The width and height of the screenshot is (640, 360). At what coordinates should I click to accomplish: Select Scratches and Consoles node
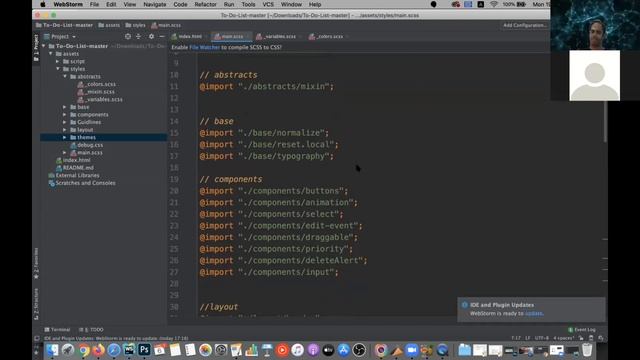82,183
